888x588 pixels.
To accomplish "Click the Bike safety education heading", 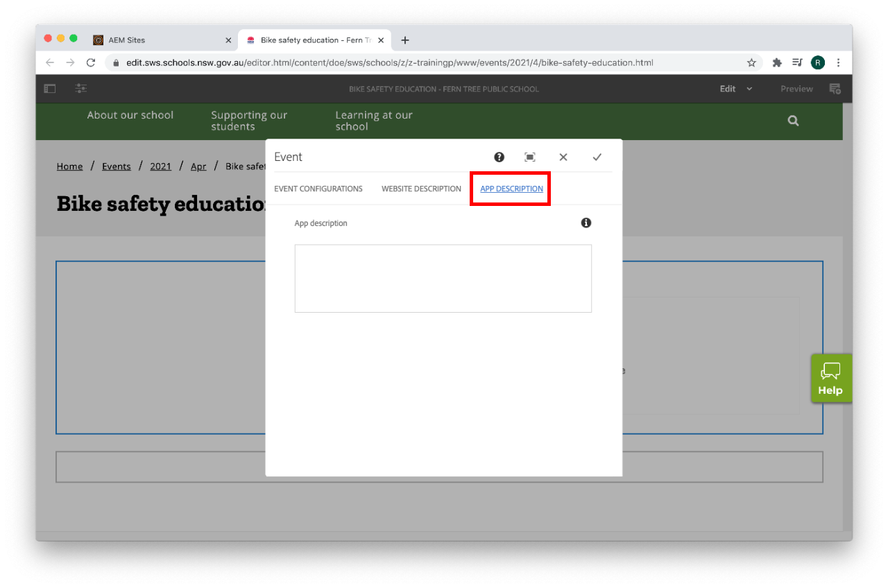I will tap(161, 204).
